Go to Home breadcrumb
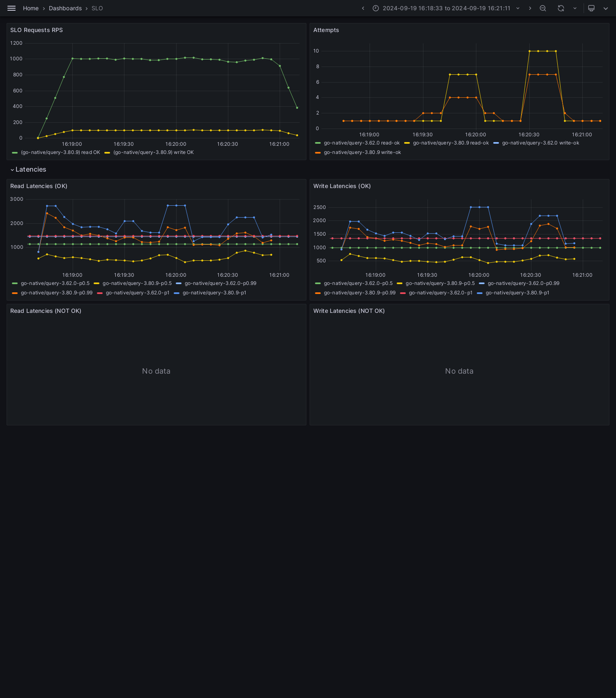This screenshot has height=698, width=616. click(31, 8)
